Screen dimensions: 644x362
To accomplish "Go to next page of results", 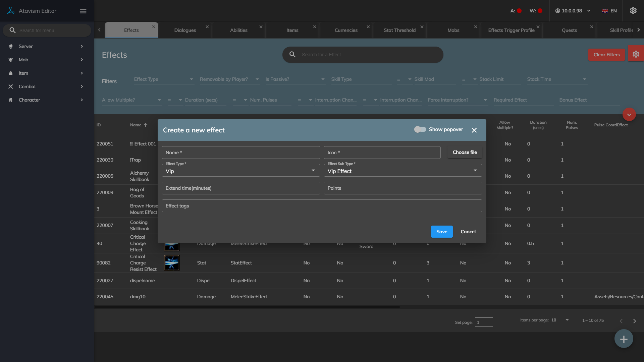I will (634, 321).
